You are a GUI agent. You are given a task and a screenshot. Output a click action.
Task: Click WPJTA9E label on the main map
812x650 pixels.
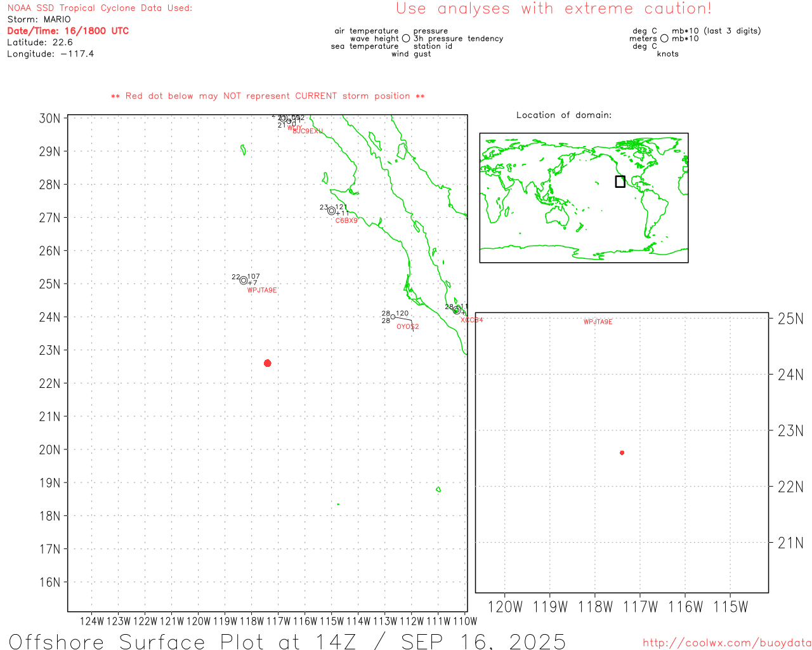coord(262,290)
